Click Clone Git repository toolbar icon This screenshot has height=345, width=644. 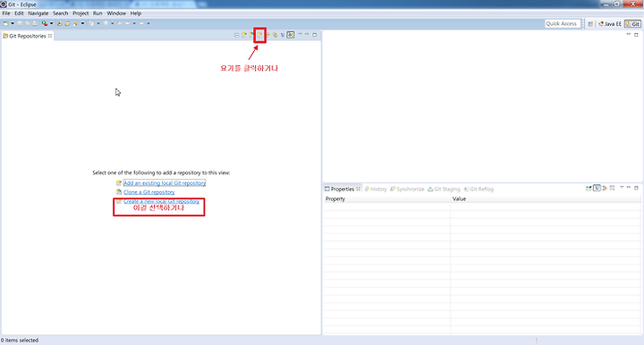coord(251,35)
